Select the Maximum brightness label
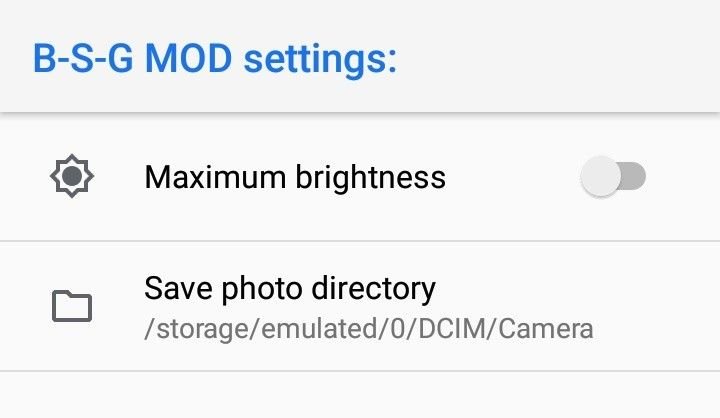The width and height of the screenshot is (720, 418). coord(295,177)
